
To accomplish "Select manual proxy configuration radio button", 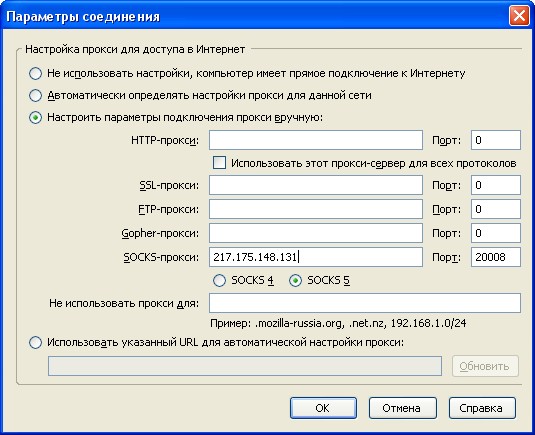I will pos(35,118).
